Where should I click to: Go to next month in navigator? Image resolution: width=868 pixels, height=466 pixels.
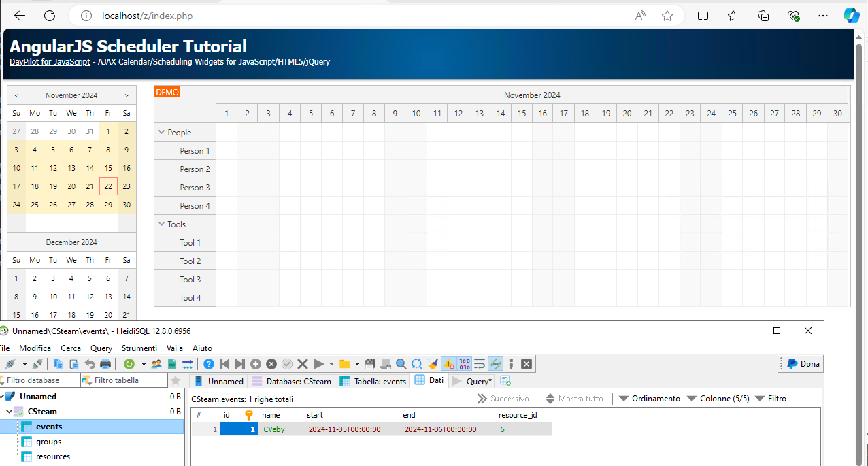tap(127, 95)
